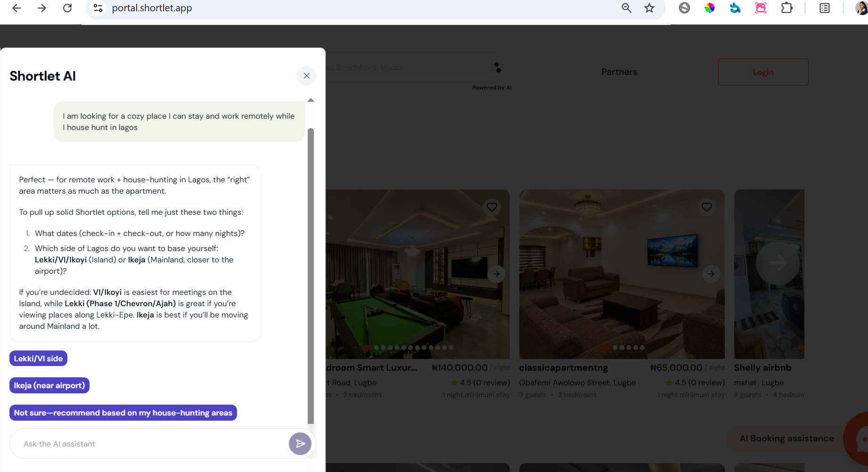Close the Shortlet AI chat panel
The height and width of the screenshot is (472, 868).
[x=306, y=76]
